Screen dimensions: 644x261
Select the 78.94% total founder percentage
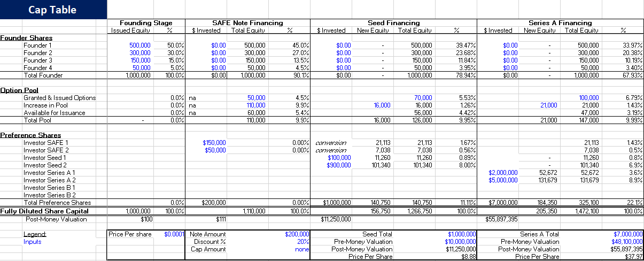467,75
